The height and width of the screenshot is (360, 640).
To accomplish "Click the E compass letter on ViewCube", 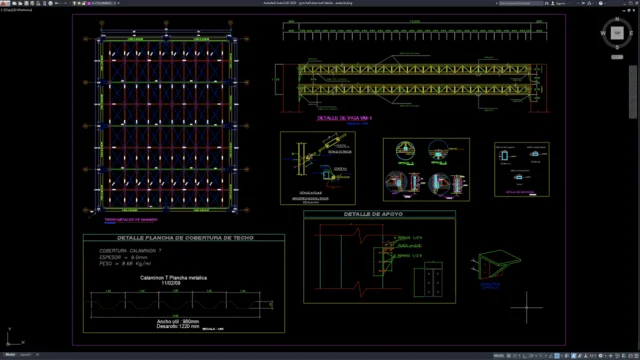I will pos(631,33).
